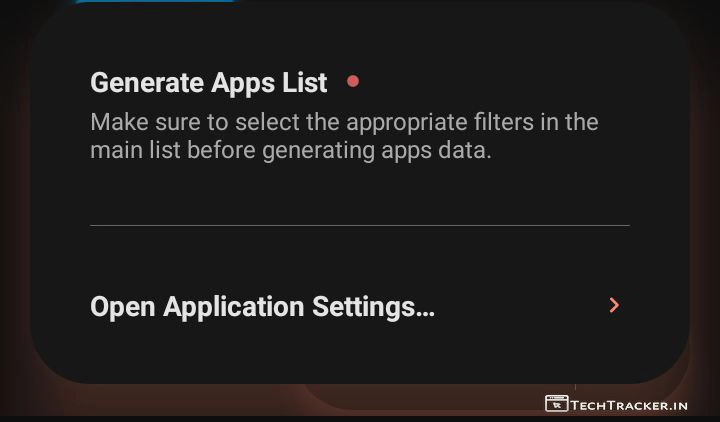Open the TechTracker.in watermark link
The image size is (720, 422).
click(628, 405)
